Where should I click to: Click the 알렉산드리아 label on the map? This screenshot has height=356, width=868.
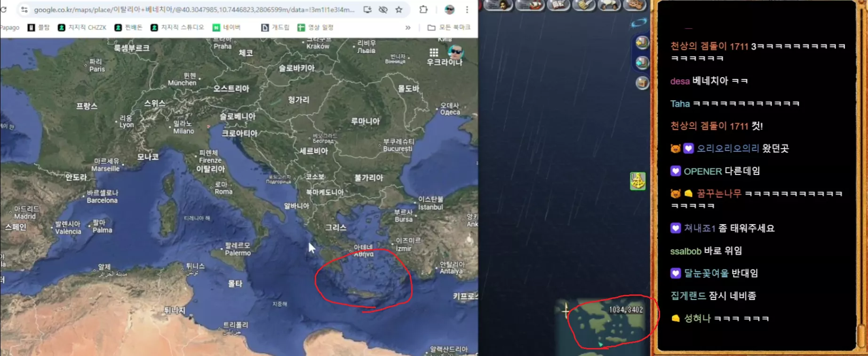(x=449, y=349)
